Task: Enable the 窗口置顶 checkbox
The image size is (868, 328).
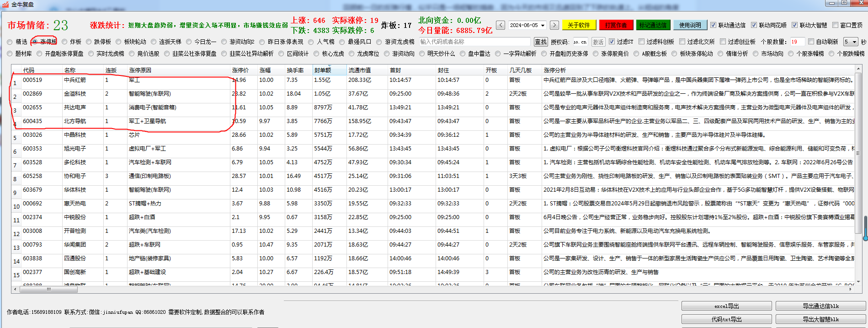Action: [x=835, y=25]
